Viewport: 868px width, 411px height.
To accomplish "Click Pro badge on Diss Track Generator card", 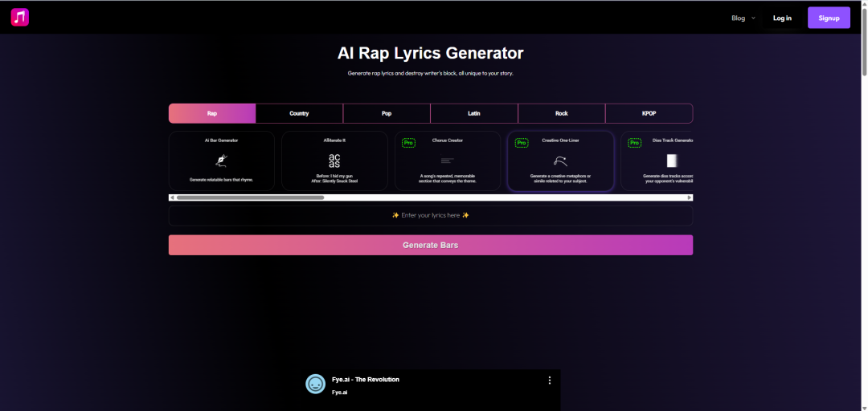I will (634, 143).
